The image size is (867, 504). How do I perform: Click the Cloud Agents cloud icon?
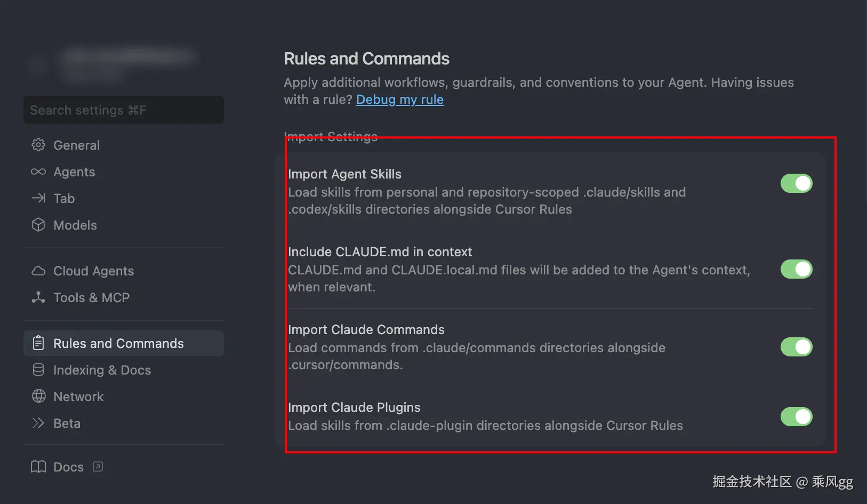38,271
